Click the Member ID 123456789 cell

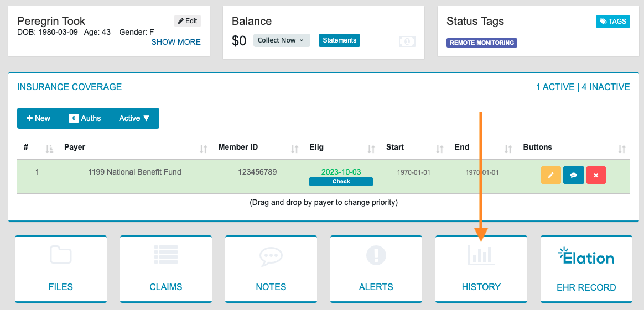pos(257,172)
